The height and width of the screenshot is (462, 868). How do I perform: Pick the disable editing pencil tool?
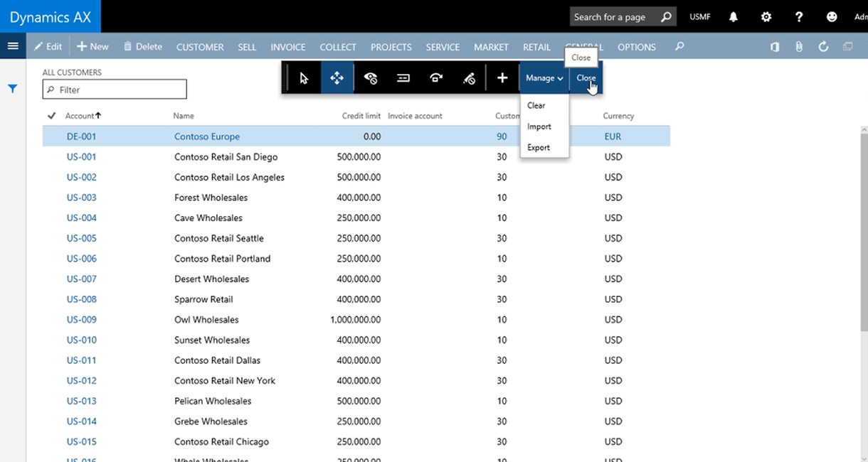coord(469,78)
